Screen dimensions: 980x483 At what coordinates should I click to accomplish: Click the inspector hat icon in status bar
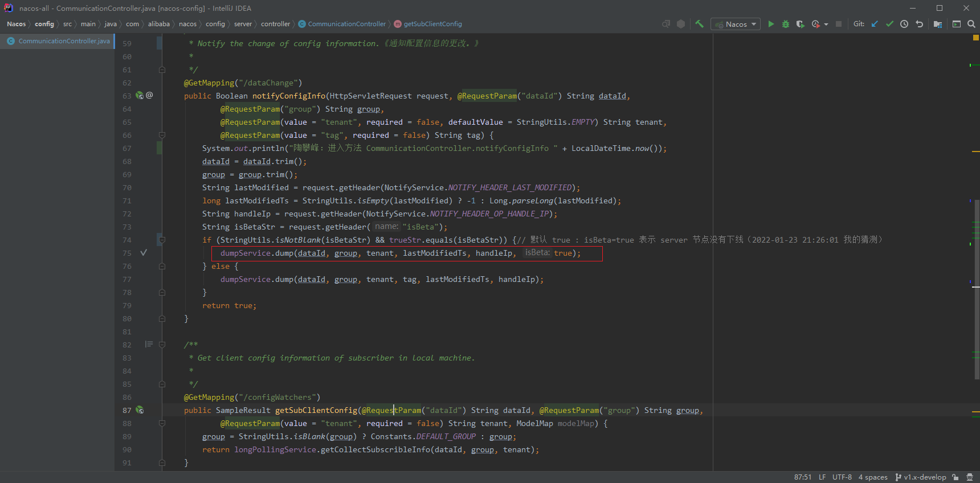point(970,477)
